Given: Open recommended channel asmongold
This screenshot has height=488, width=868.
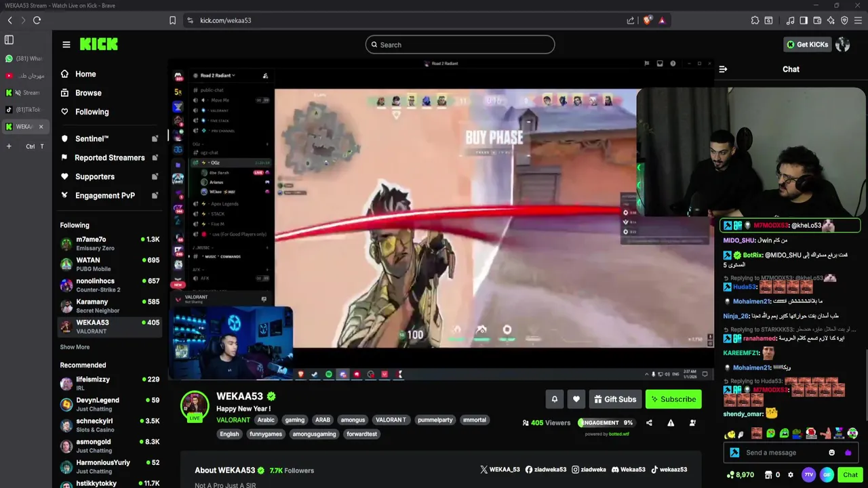Looking at the screenshot, I should (x=109, y=446).
